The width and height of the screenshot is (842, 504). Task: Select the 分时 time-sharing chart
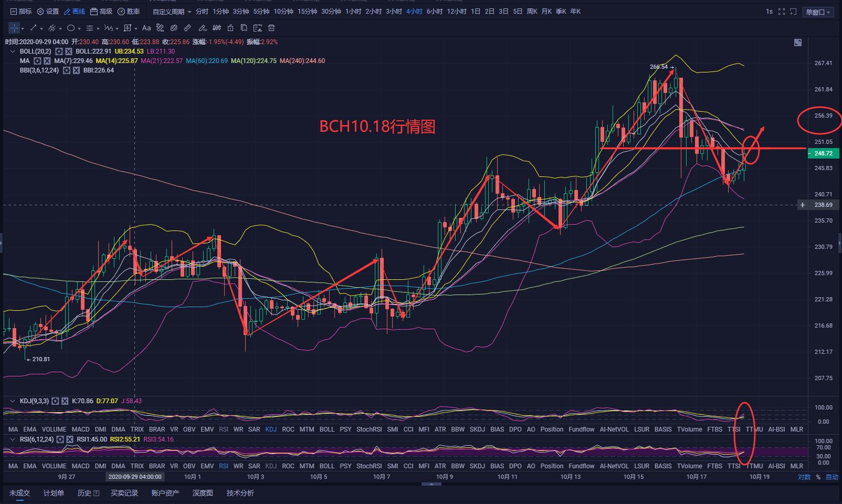click(x=202, y=12)
